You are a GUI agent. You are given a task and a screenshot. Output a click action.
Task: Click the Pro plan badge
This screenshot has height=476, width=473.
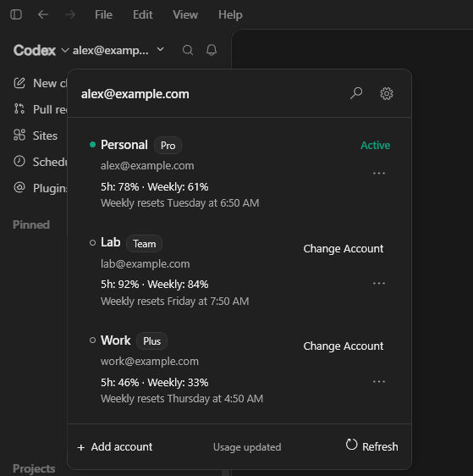click(168, 146)
